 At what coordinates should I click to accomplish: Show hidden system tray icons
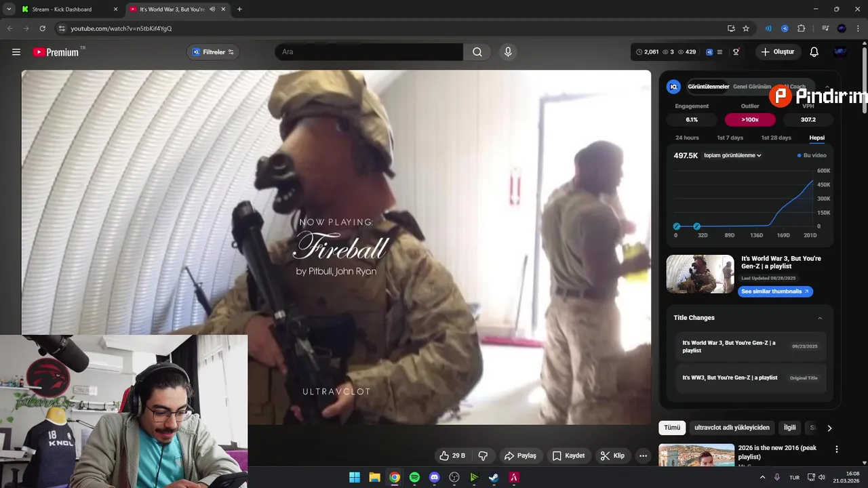tap(762, 477)
